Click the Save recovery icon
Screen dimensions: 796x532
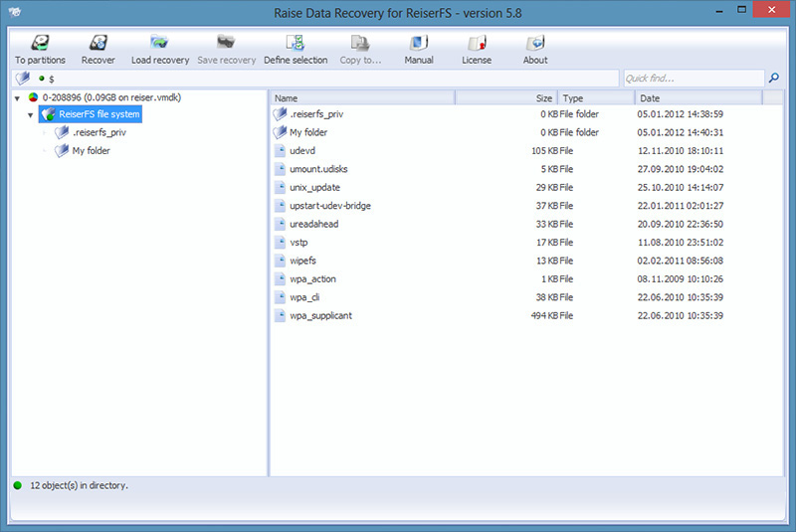[226, 43]
